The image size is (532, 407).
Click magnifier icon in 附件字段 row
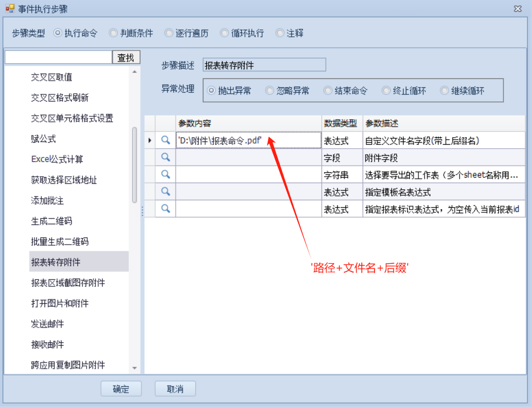pos(165,157)
